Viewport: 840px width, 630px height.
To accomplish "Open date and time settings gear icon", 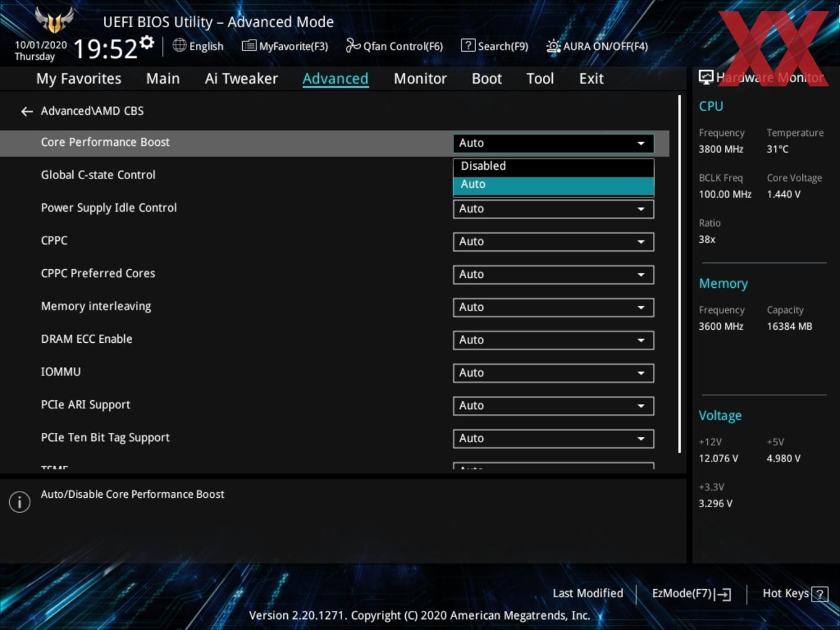I will (x=146, y=42).
